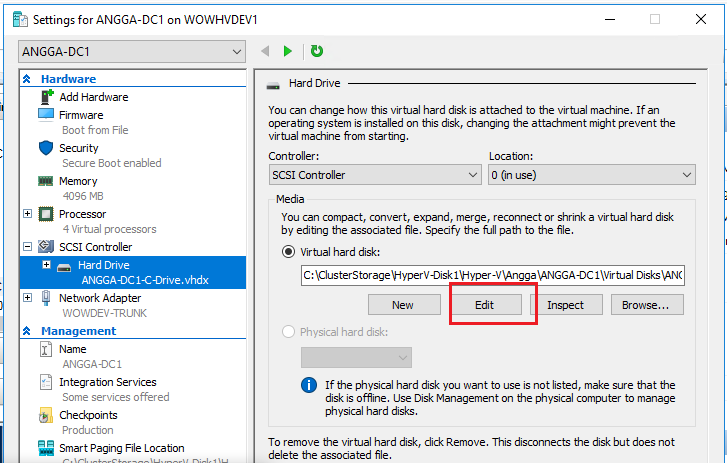Click the '4096 MB' text
This screenshot has width=727, height=463.
click(x=83, y=196)
